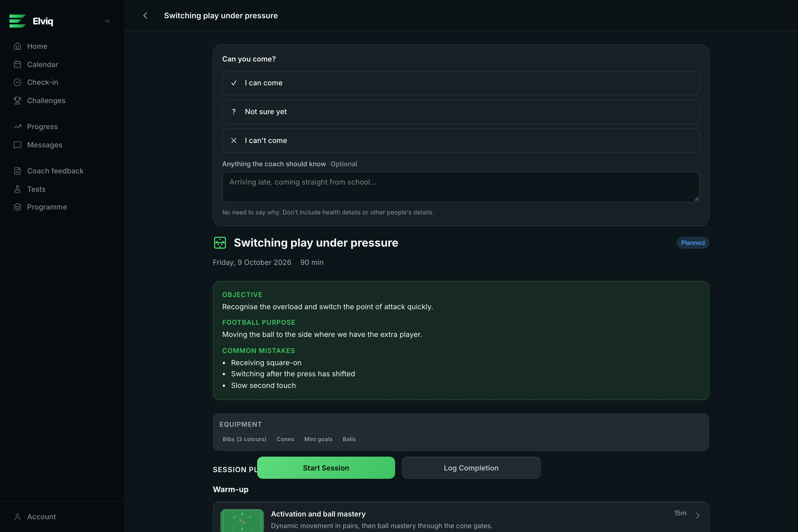
Task: Expand Activation and ball mastery chevron
Action: click(698, 515)
